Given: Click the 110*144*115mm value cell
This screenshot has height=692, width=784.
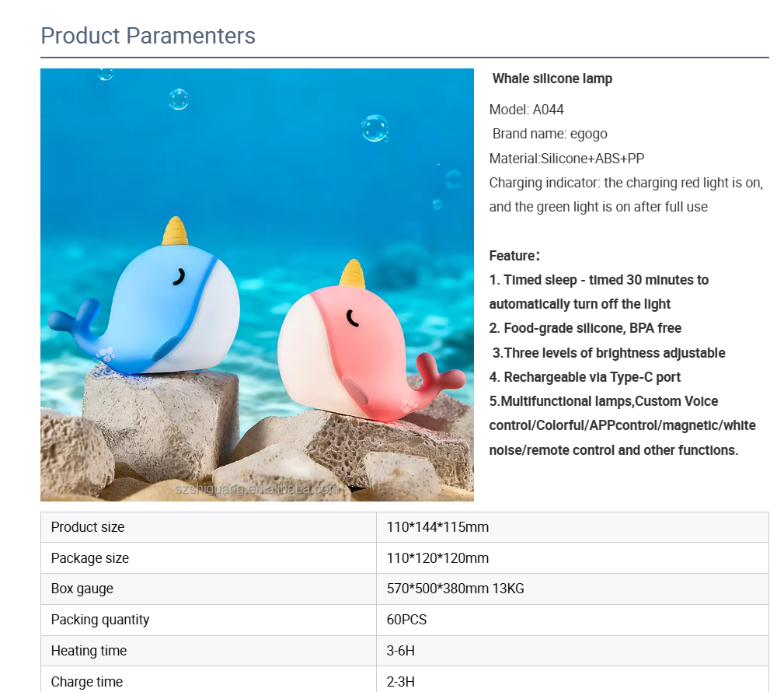Looking at the screenshot, I should [x=573, y=527].
